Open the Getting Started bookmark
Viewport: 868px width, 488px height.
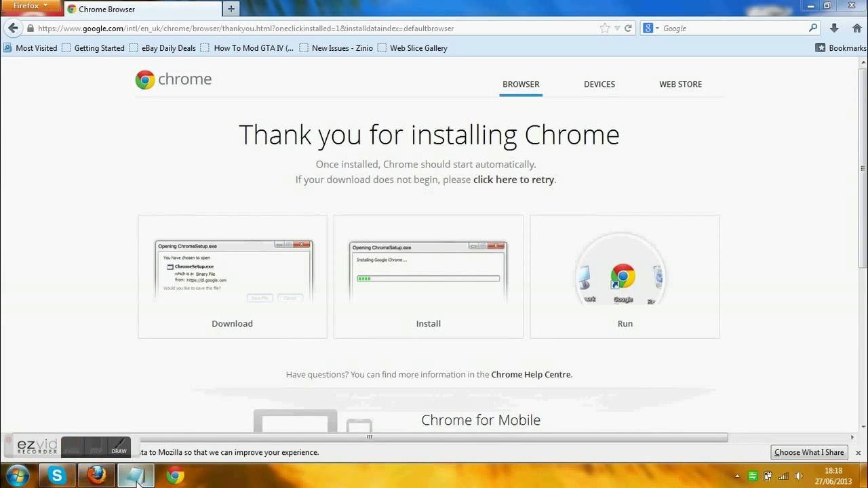pyautogui.click(x=93, y=48)
